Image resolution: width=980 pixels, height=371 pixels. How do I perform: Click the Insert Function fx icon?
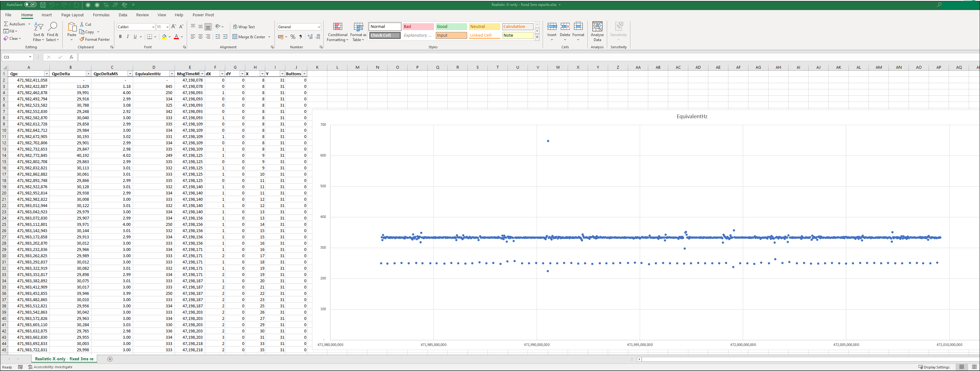71,57
